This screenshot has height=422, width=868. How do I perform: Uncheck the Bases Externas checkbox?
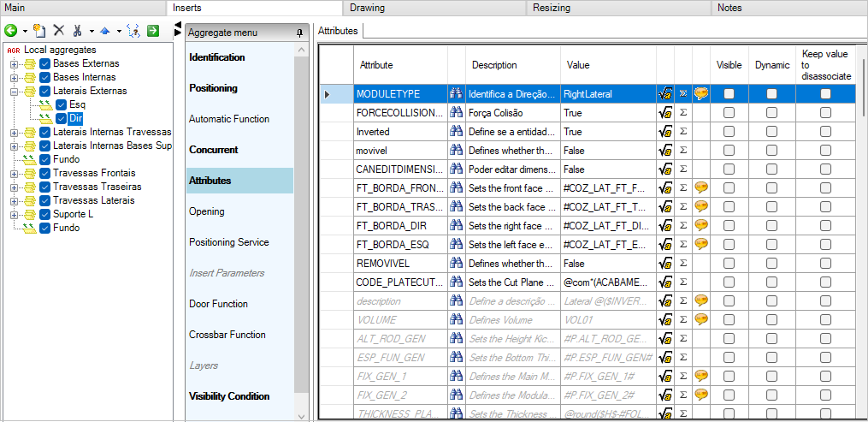click(x=45, y=63)
